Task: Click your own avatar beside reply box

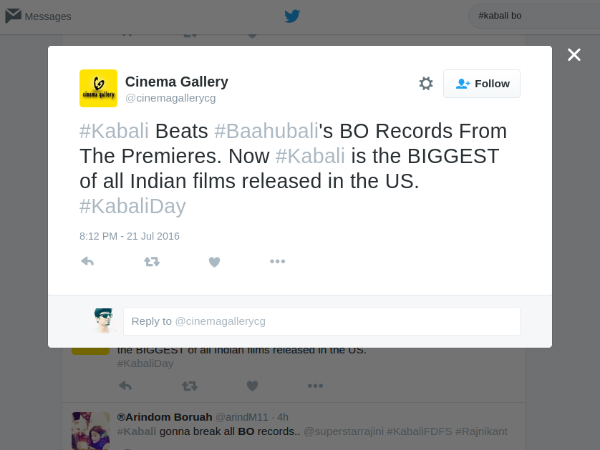Action: click(x=104, y=320)
